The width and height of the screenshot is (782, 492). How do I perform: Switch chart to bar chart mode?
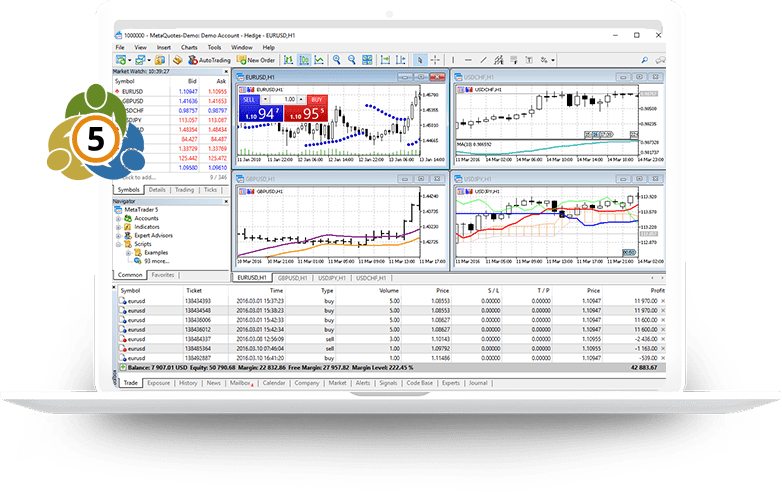288,60
